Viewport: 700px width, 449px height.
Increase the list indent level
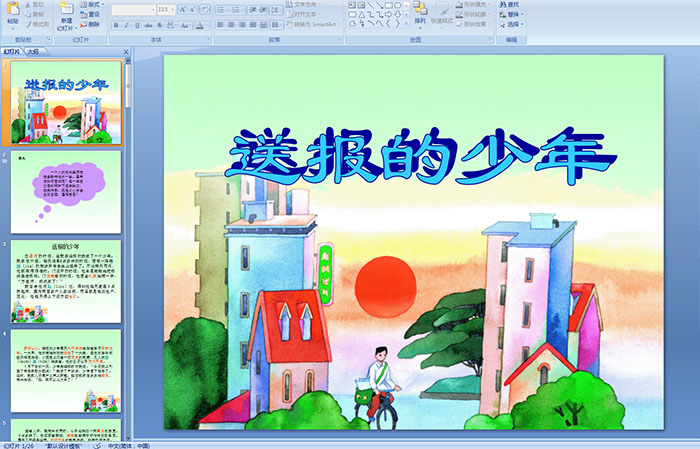click(x=264, y=9)
